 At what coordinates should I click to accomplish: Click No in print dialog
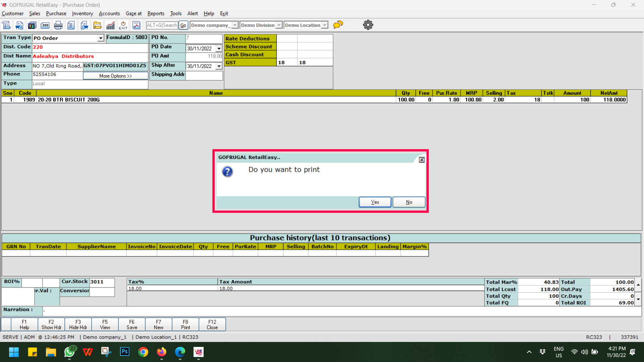(409, 202)
